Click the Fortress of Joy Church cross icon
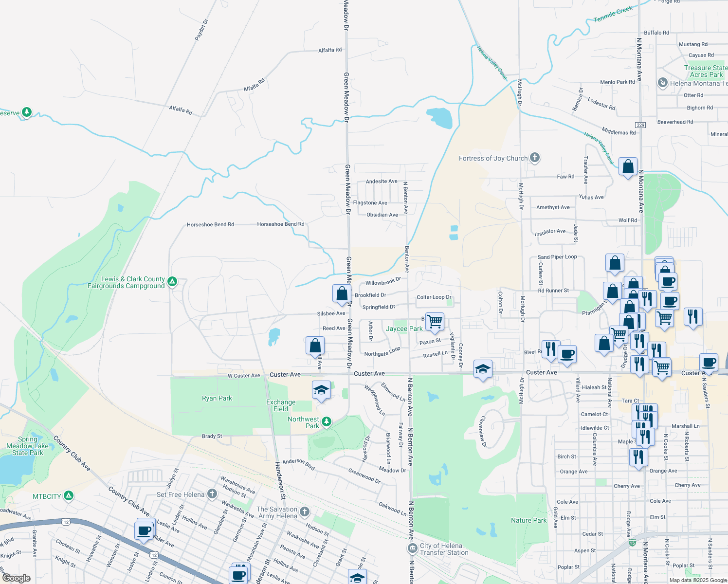This screenshot has width=728, height=584. [x=534, y=158]
